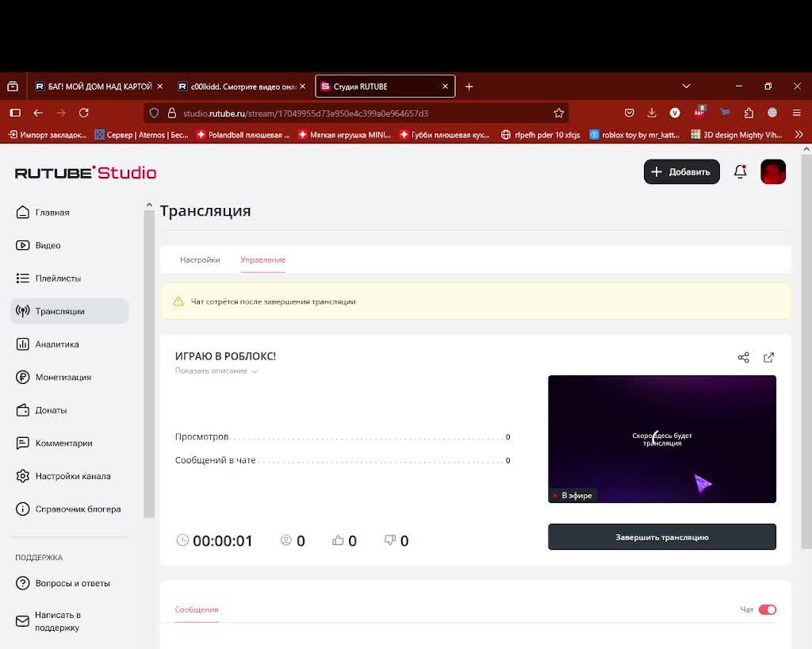Switch to the Настройки tab
Viewport: 812px width, 649px height.
pyautogui.click(x=200, y=259)
